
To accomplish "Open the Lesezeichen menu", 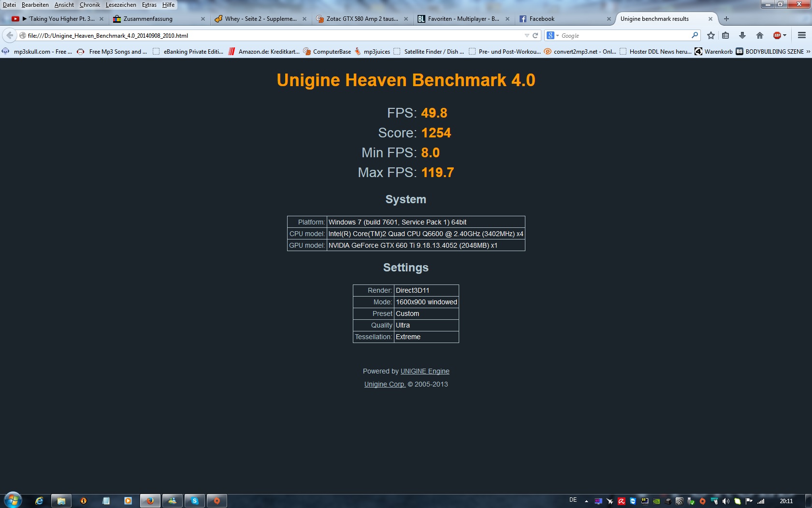I will (121, 5).
